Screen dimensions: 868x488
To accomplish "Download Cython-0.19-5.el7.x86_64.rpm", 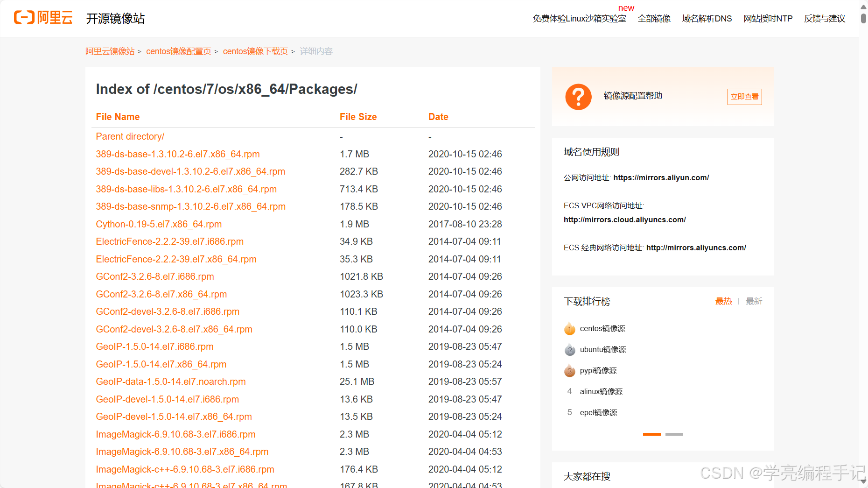I will [159, 224].
